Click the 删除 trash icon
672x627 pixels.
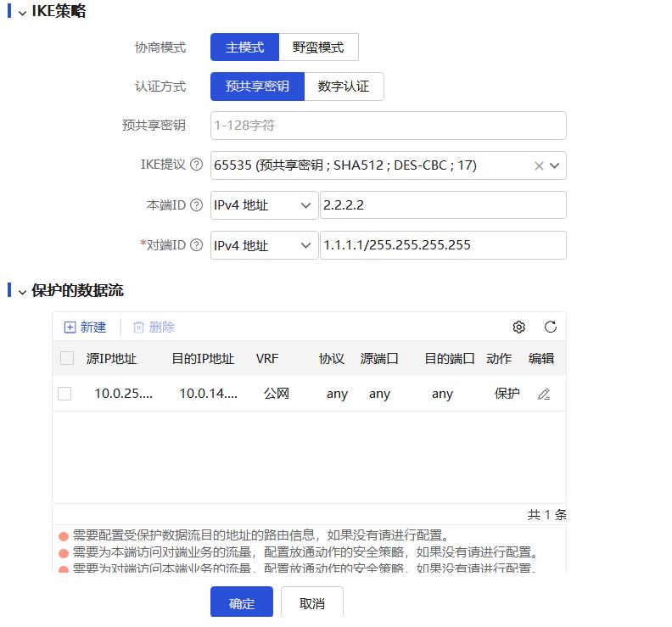[138, 327]
